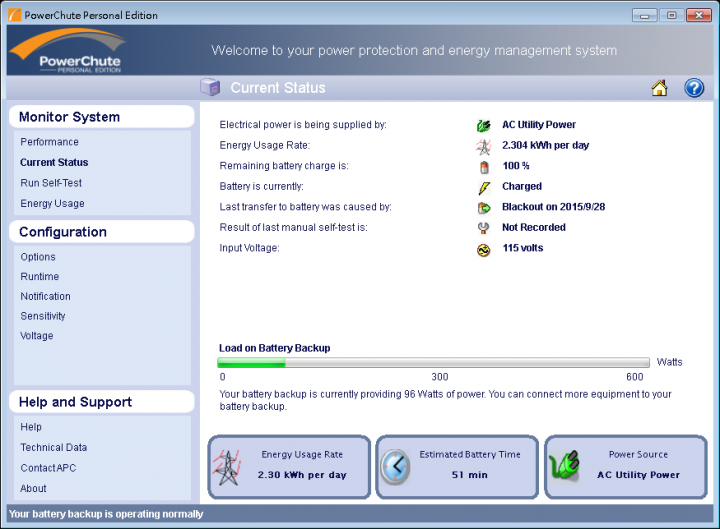
Task: Click the pylon icon in Energy Usage Rate tile
Action: [x=226, y=467]
